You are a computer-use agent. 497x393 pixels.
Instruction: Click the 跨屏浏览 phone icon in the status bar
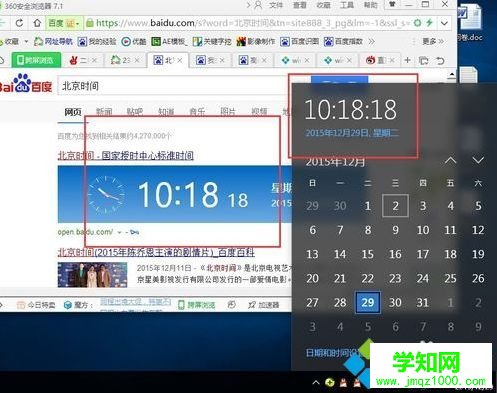(x=181, y=305)
